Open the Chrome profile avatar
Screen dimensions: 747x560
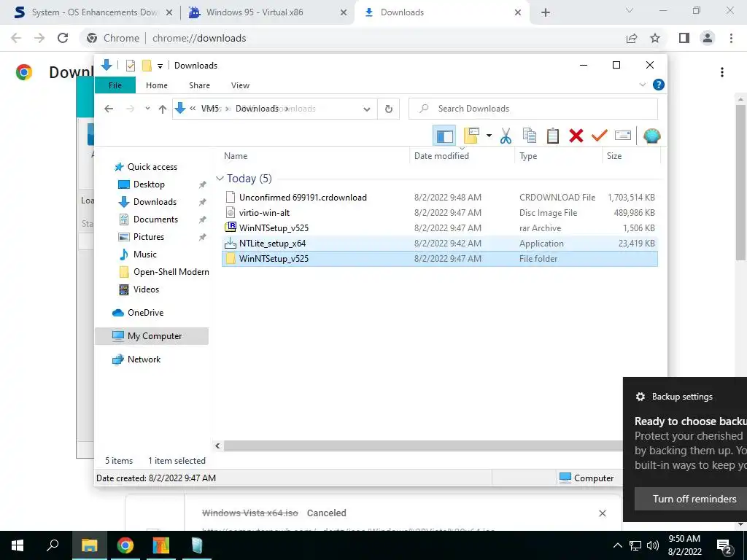[708, 38]
